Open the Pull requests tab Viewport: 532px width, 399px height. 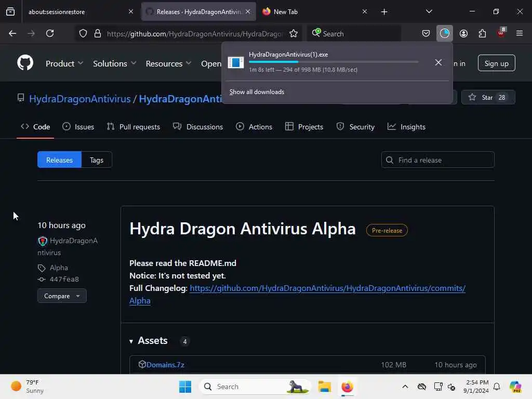134,127
